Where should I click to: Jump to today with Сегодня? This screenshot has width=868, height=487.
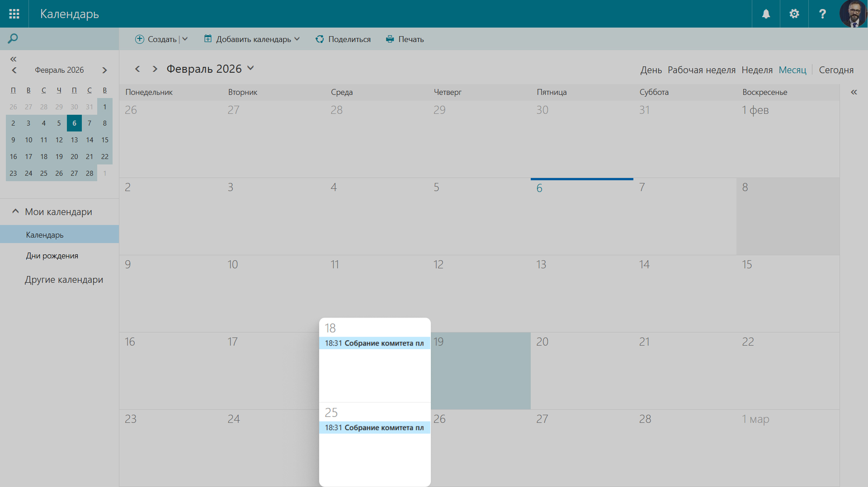tap(836, 70)
